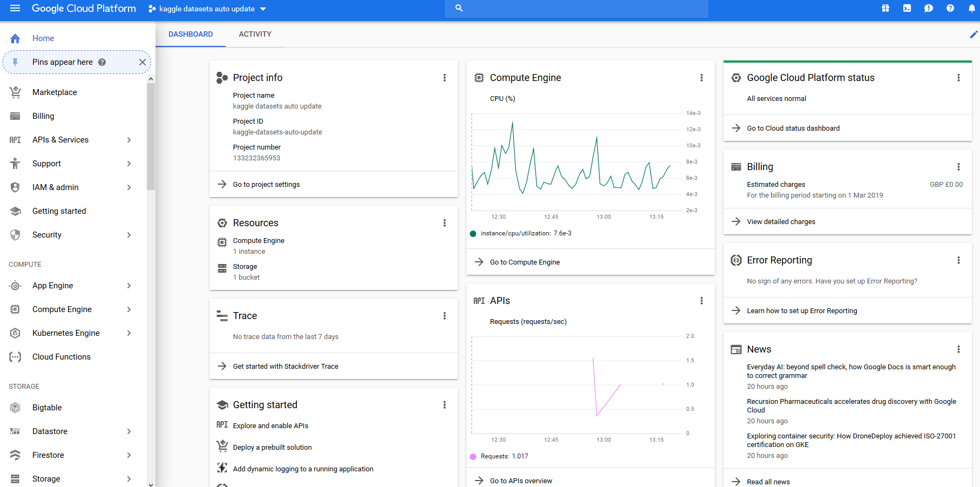Expand the IAM & admin sidebar section
The height and width of the screenshot is (487, 980).
point(129,187)
